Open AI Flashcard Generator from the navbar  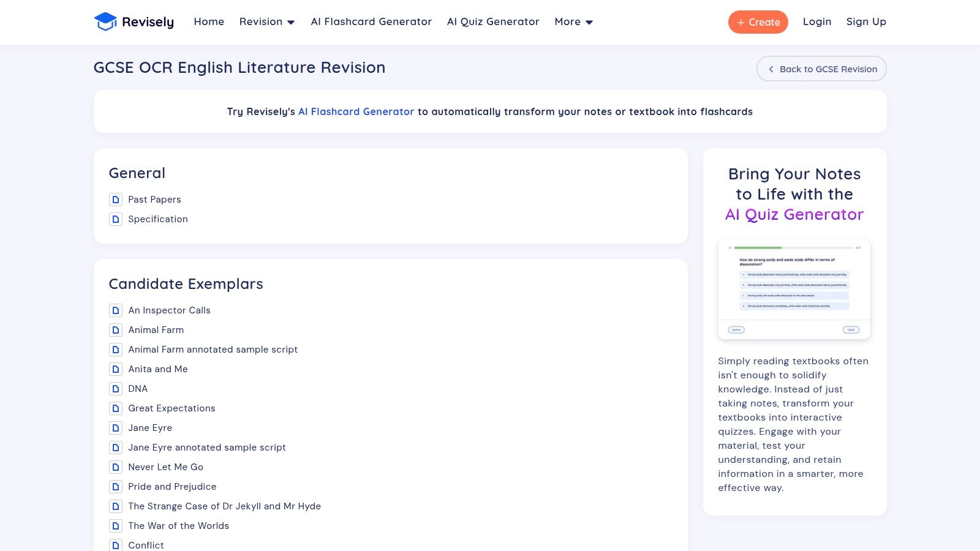click(371, 22)
